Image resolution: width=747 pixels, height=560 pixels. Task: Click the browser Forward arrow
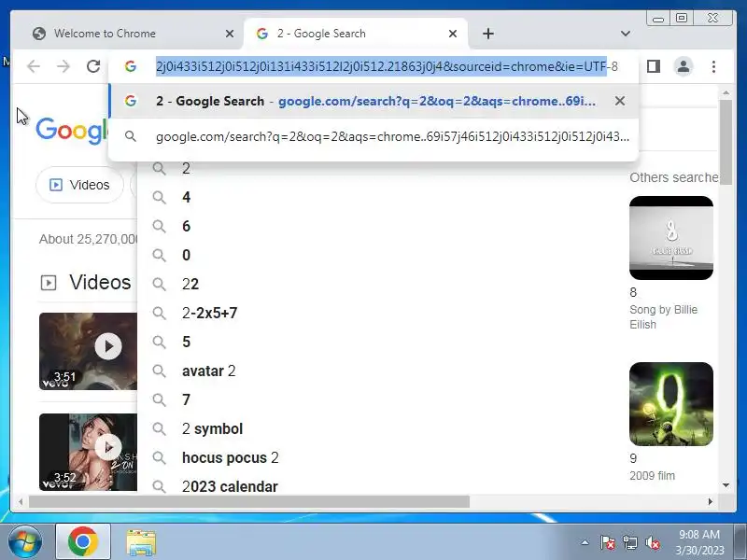pyautogui.click(x=63, y=66)
